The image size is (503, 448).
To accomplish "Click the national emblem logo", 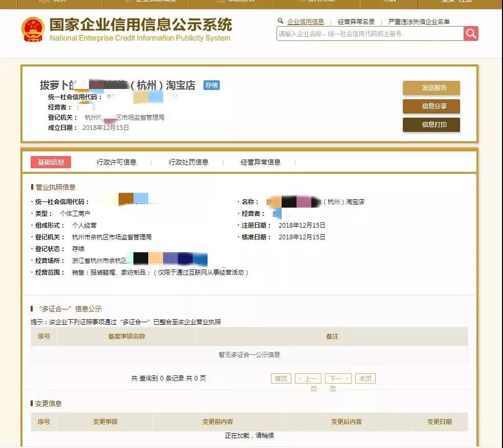I will (x=33, y=30).
